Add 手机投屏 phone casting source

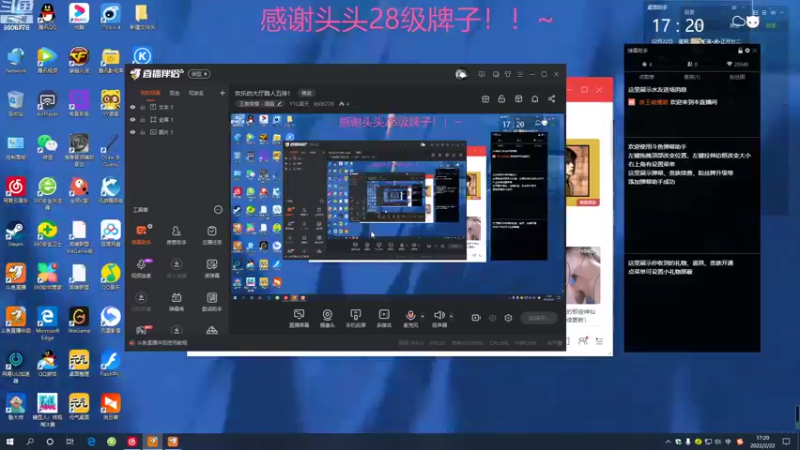click(x=356, y=318)
